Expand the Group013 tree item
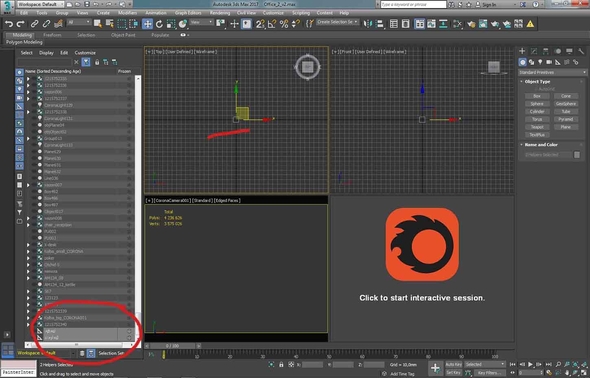Screen dimensions: 590x378 (x=28, y=138)
